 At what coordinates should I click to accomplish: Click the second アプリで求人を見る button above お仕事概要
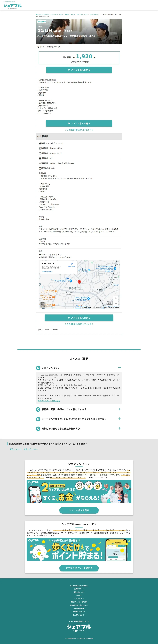pyautogui.click(x=79, y=123)
